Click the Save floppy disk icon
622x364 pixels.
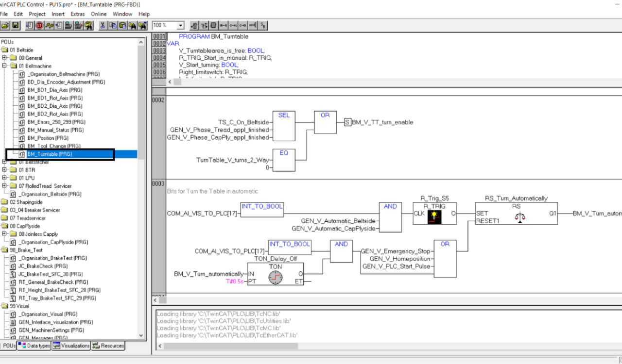[x=16, y=25]
